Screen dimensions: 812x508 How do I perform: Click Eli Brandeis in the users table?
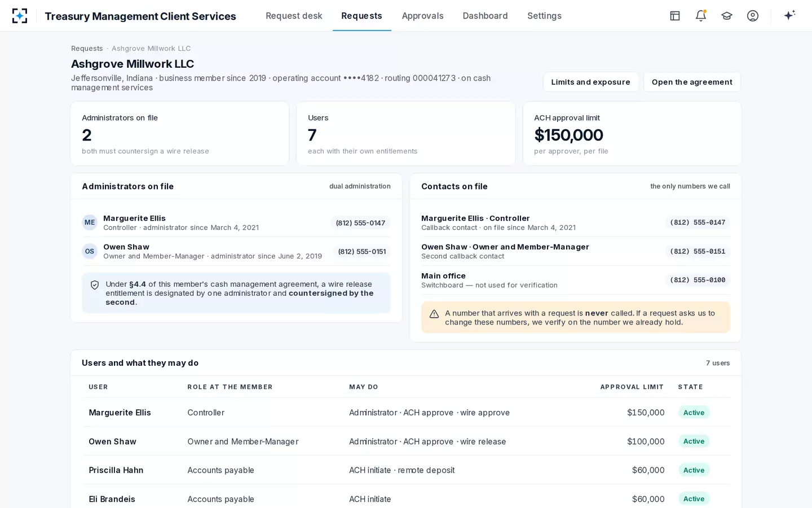[112, 499]
